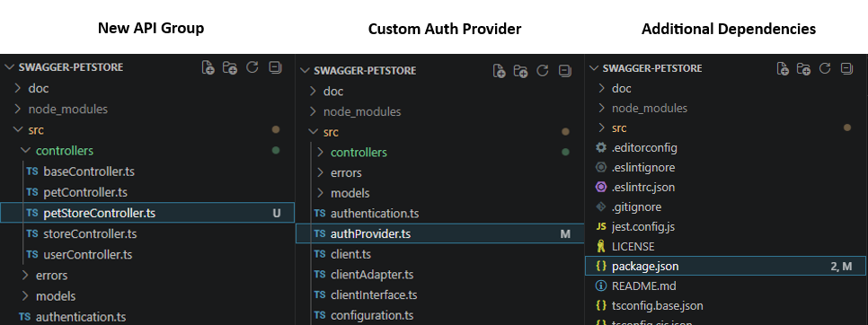
Task: Click '2, M' badge on package.json
Action: [x=841, y=266]
